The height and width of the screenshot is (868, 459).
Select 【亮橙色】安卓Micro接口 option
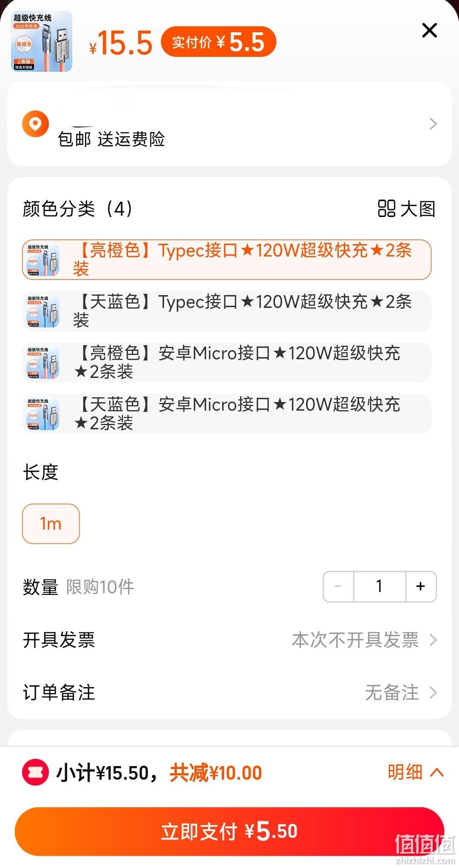coord(227,362)
